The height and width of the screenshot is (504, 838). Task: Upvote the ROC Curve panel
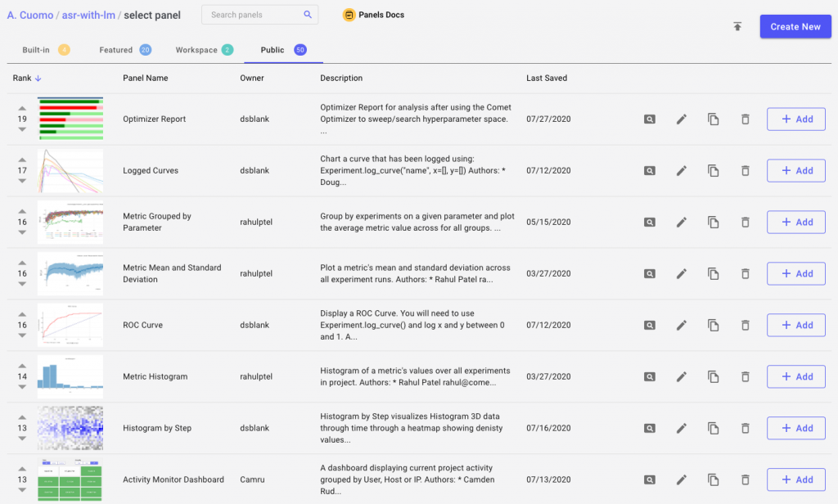[22, 314]
